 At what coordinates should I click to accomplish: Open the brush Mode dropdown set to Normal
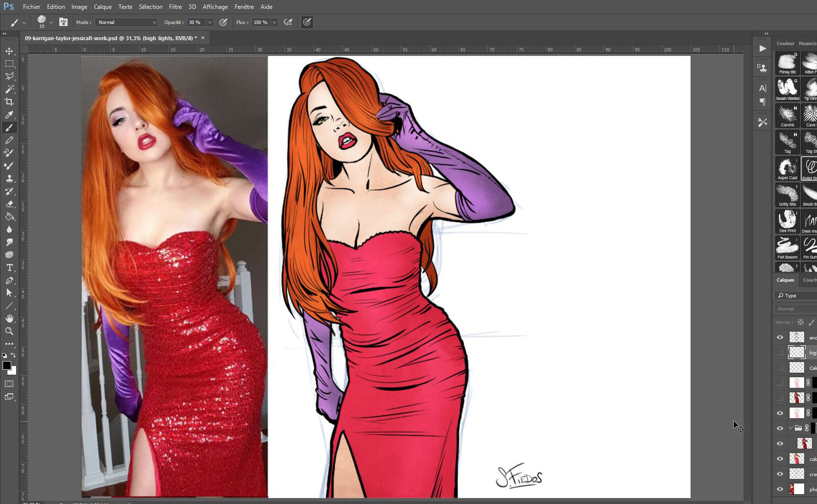point(127,22)
